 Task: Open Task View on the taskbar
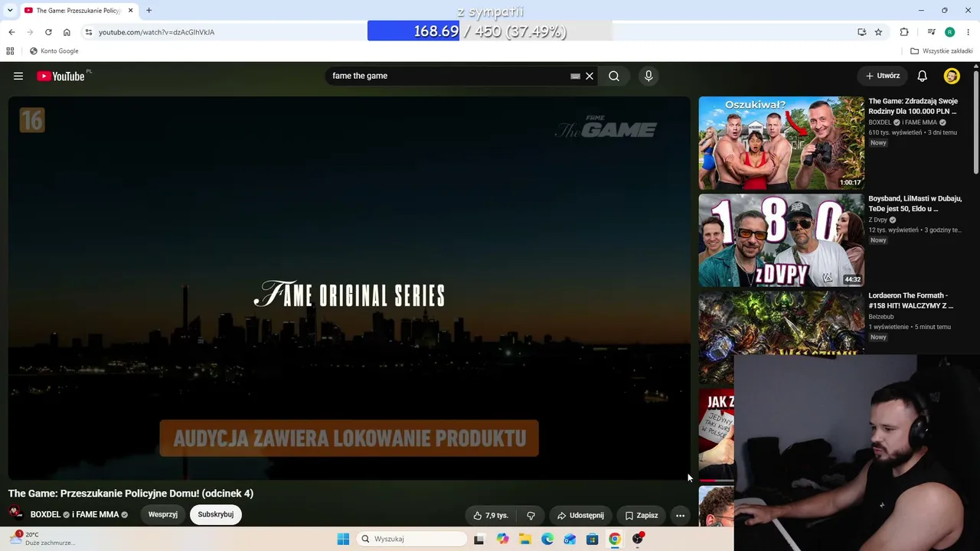pos(479,539)
